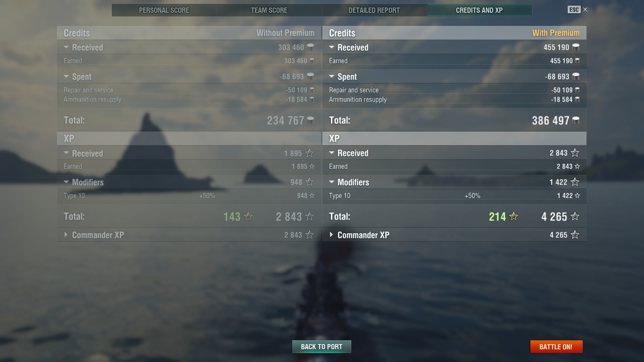This screenshot has width=644, height=362.
Task: Click the star icon next to 4 265 total XP
Action: [x=575, y=216]
